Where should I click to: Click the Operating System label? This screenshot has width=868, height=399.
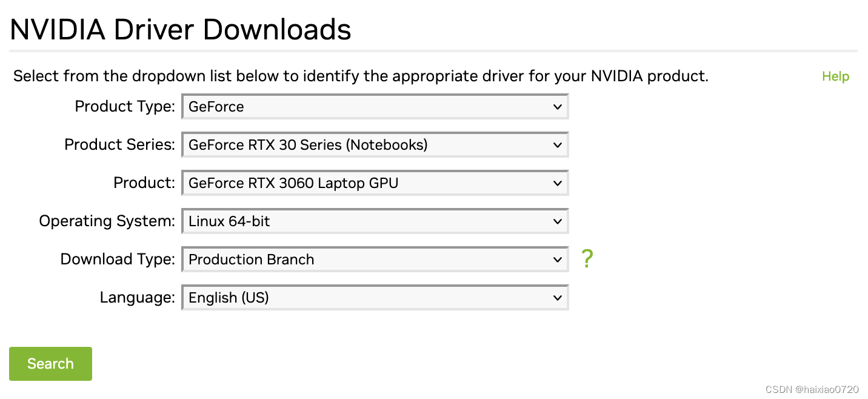107,221
